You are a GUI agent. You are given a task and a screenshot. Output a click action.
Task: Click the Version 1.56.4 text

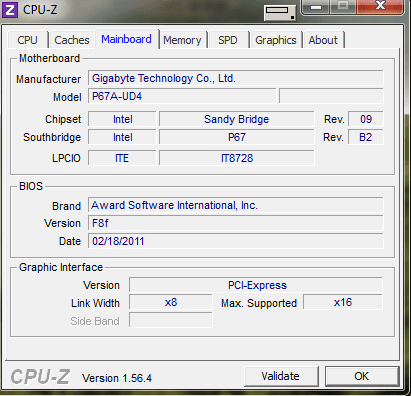117,378
